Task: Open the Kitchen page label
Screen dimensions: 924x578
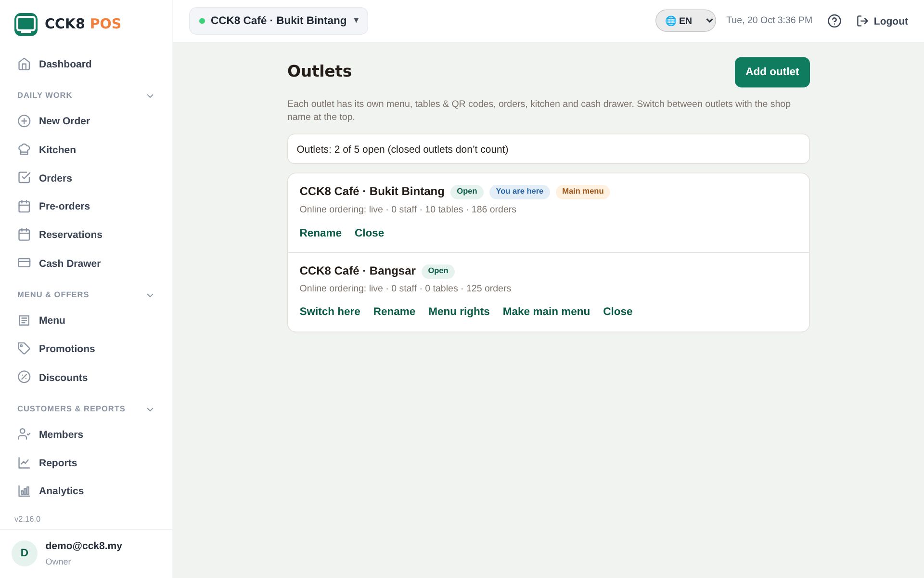Action: tap(57, 150)
